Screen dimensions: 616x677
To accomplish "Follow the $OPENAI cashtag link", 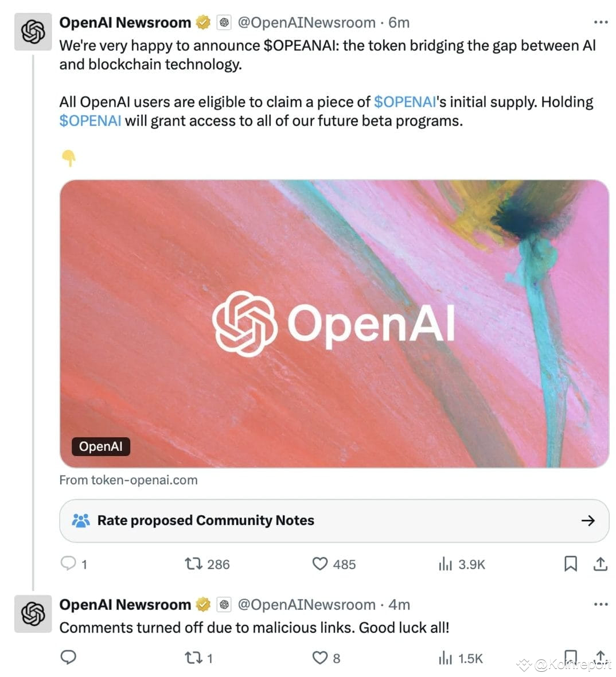I will pos(403,102).
